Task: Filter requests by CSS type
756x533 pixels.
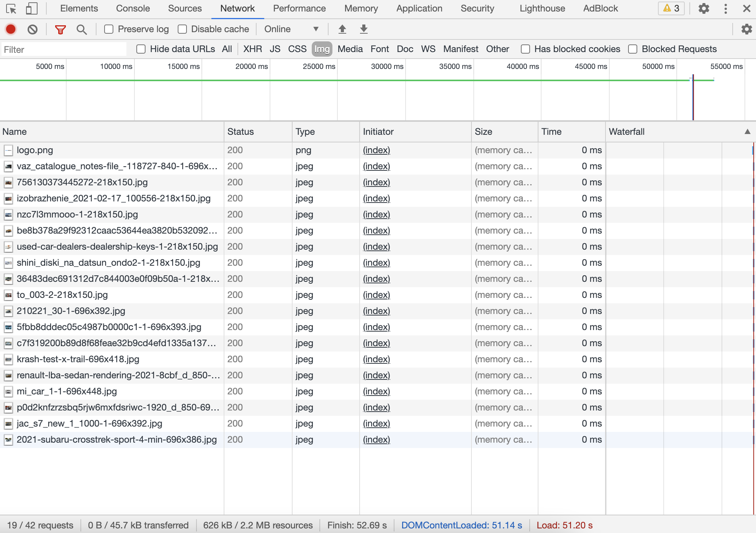Action: [297, 49]
